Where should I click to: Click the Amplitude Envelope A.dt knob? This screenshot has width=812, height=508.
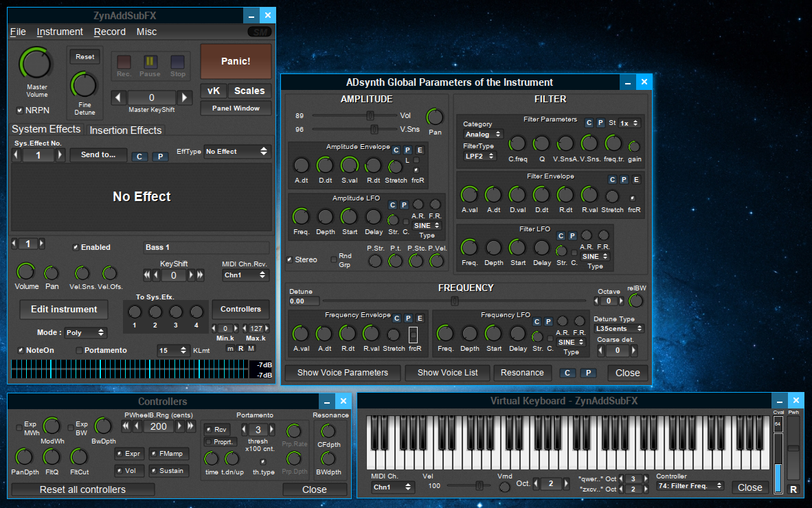tap(302, 165)
